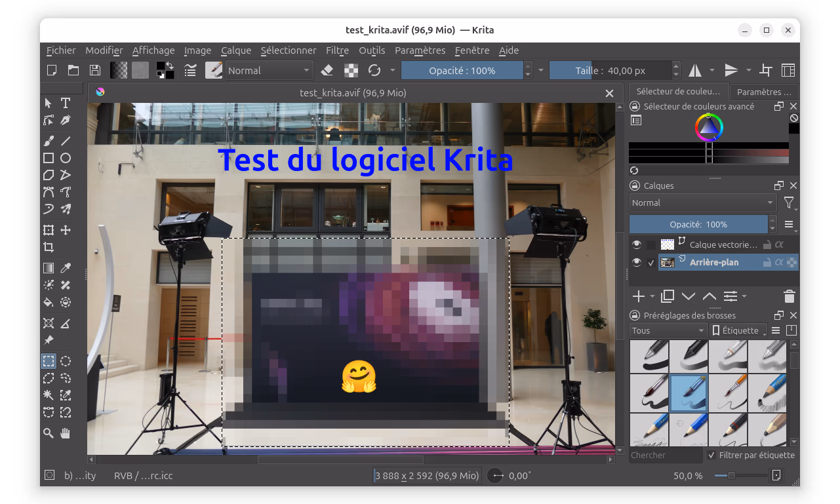Click the image dimensions 3 888 x 2 592 button
The width and height of the screenshot is (840, 504).
tap(427, 476)
